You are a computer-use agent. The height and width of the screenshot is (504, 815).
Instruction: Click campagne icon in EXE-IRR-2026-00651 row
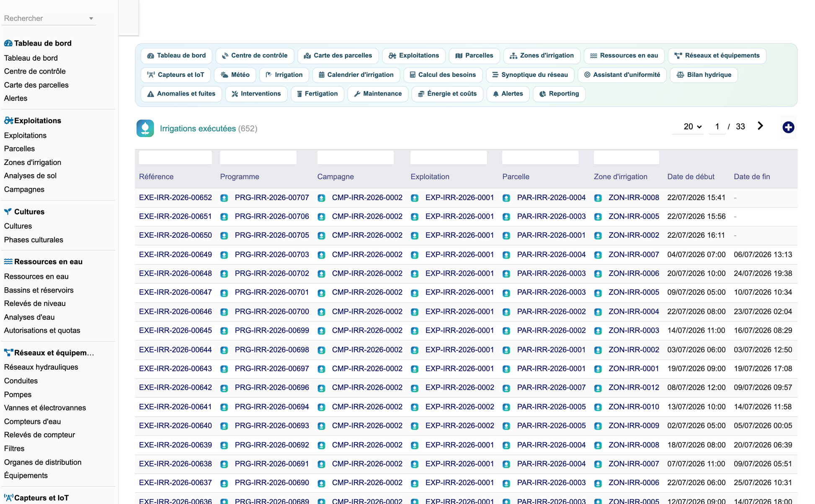click(x=321, y=217)
